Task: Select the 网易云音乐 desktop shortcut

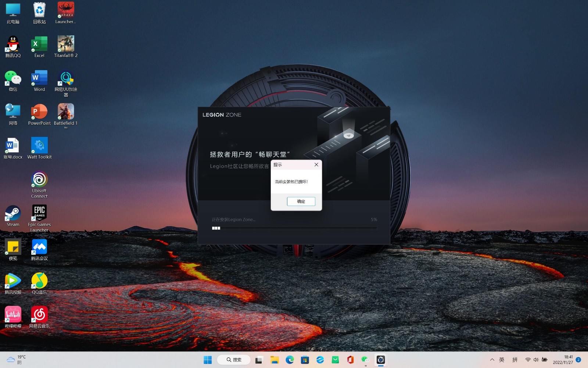Action: (x=39, y=318)
